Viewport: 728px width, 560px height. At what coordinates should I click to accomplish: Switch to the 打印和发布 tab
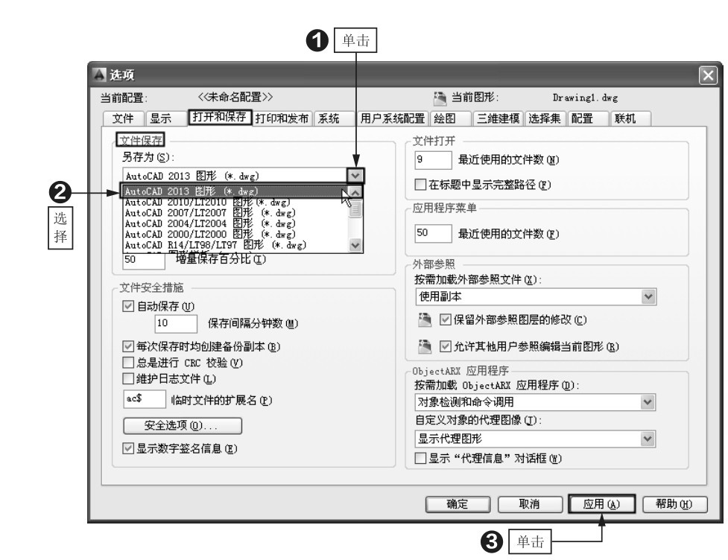282,118
